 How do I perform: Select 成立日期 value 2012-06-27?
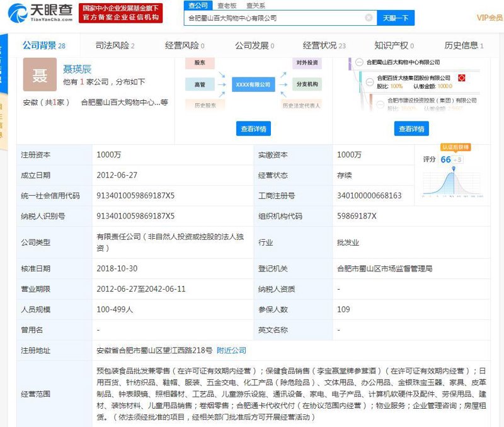[x=117, y=176]
